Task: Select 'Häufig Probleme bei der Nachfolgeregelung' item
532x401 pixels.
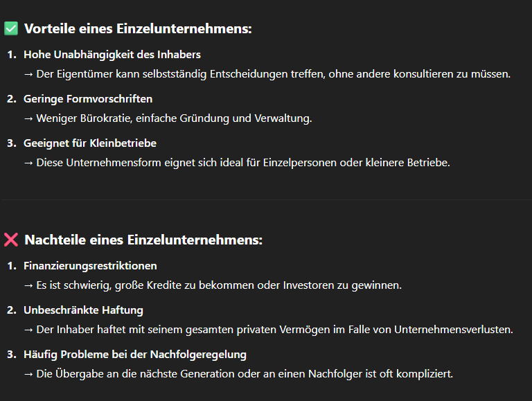Action: tap(135, 355)
